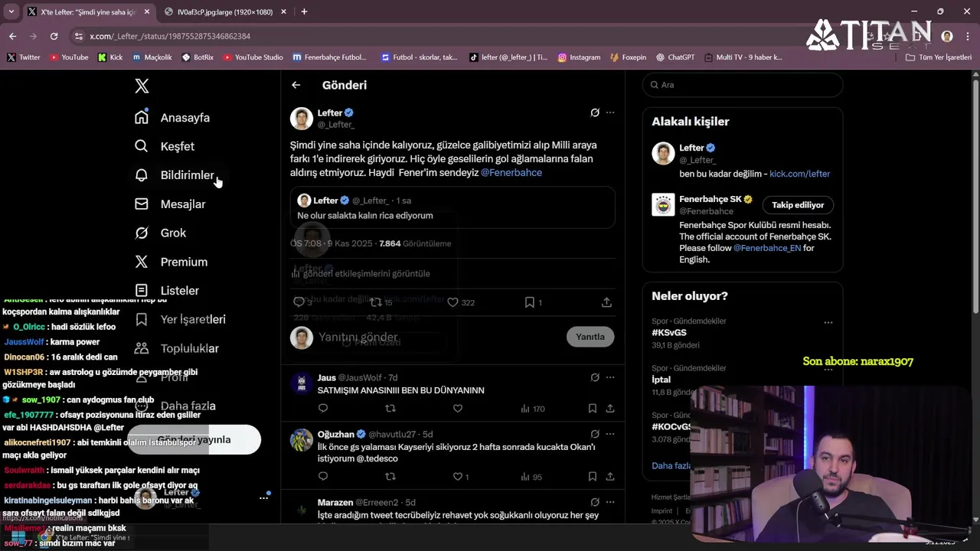Go to Anasayfa in sidebar
The image size is (980, 551).
pyautogui.click(x=172, y=117)
